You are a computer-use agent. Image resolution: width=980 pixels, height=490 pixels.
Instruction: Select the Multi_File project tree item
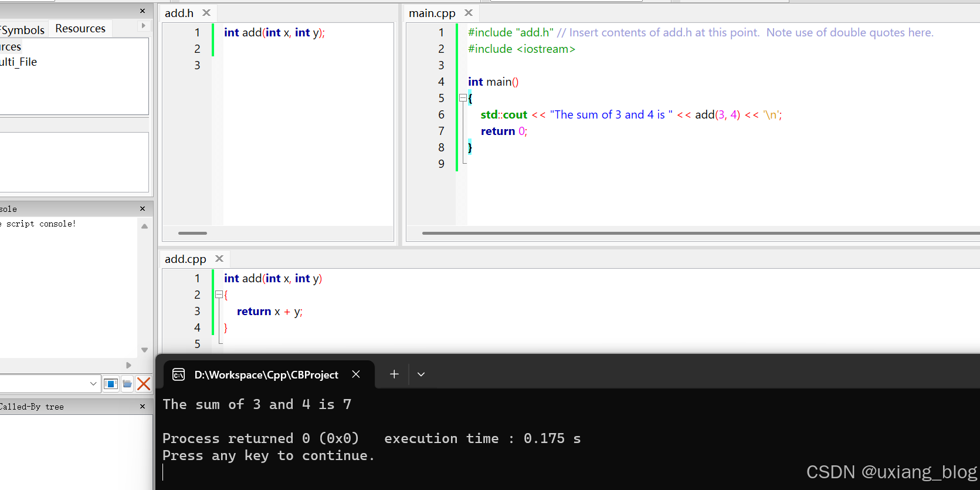(x=19, y=62)
